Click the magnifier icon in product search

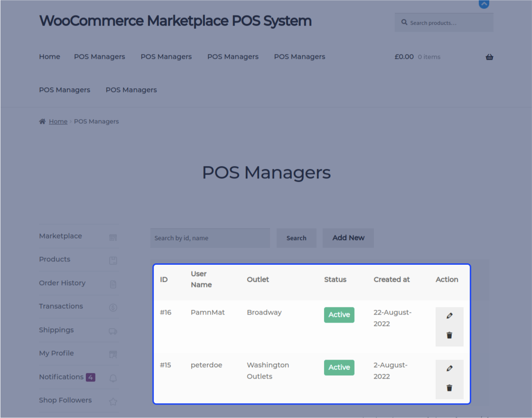[x=404, y=22]
